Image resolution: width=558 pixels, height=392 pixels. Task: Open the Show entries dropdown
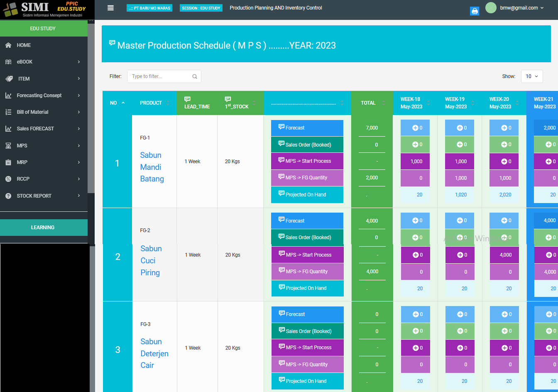click(x=531, y=76)
